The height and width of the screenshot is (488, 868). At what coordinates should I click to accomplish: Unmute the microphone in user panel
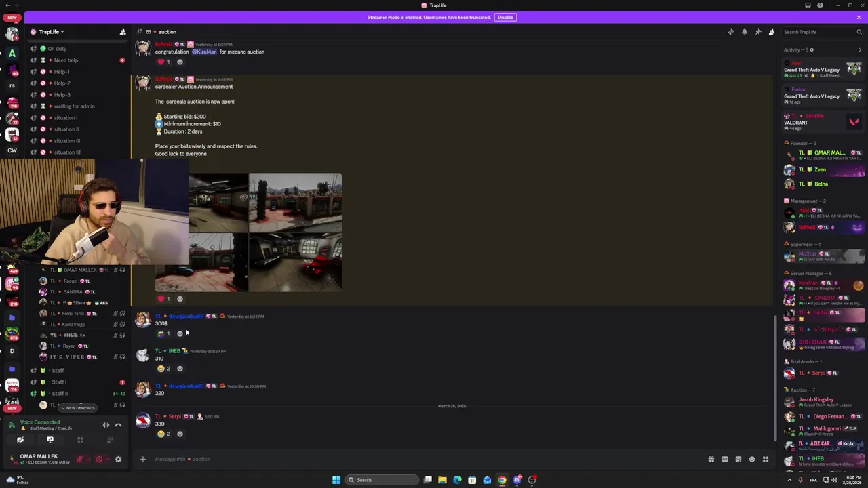coord(79,460)
